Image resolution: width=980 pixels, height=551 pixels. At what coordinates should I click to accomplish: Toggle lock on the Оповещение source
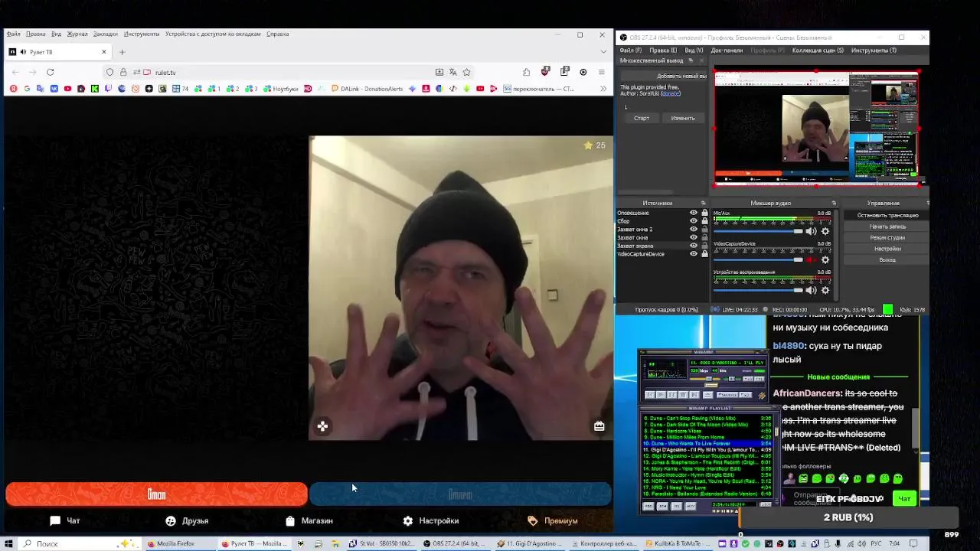[x=704, y=213]
